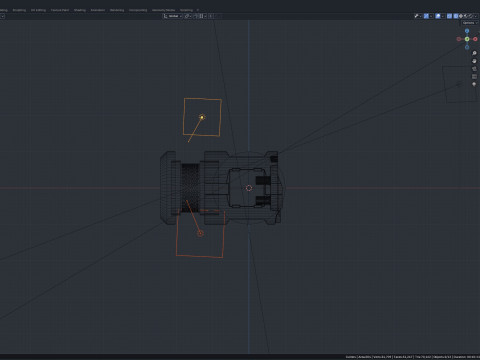
Task: Open the Options dropdown
Action: (x=470, y=23)
